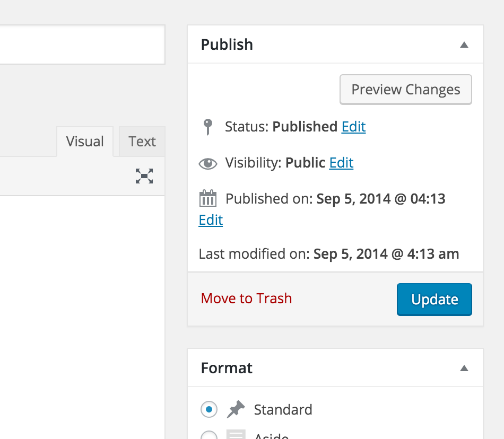The height and width of the screenshot is (439, 504).
Task: Click the status pin icon
Action: click(x=208, y=127)
